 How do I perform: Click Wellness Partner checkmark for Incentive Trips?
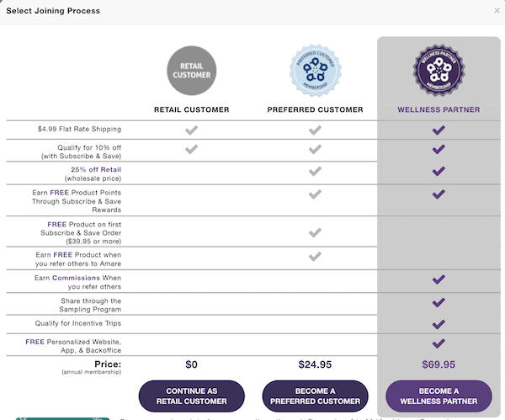(x=439, y=324)
